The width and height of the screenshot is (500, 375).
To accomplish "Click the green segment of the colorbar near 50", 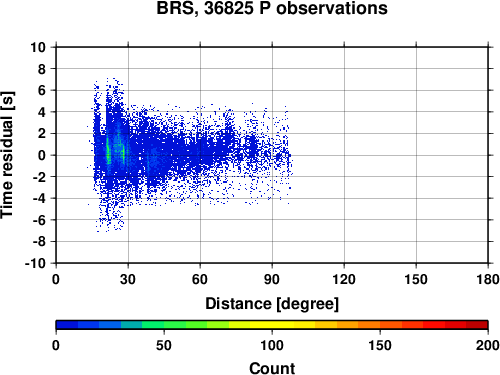I will click(x=164, y=325).
